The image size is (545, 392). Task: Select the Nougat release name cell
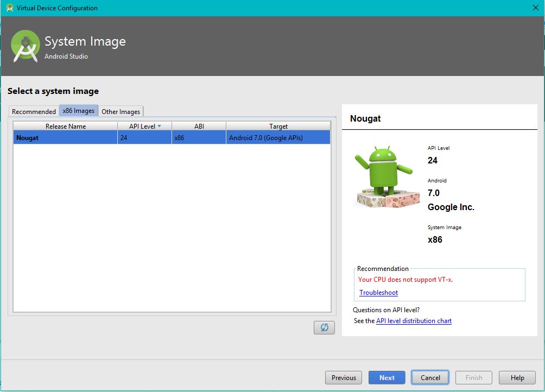point(65,137)
